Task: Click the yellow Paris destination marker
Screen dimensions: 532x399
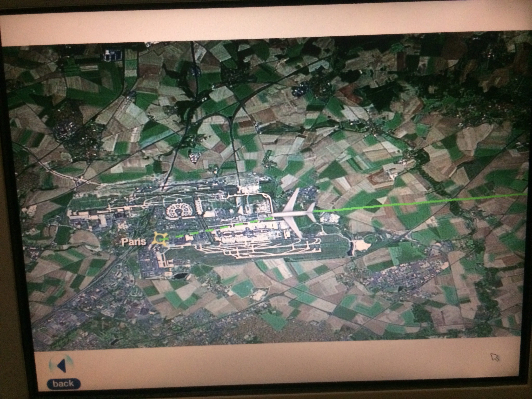Action: coord(161,239)
